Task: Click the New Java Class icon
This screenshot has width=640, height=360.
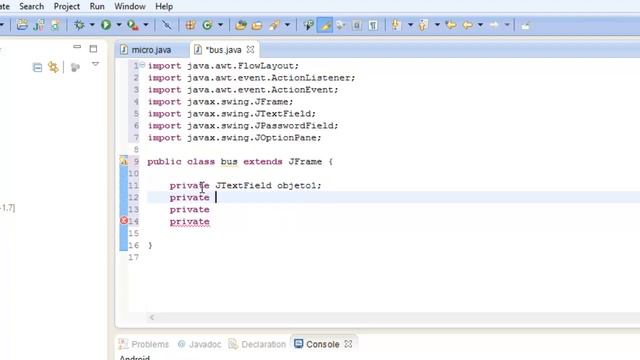Action: [207, 25]
